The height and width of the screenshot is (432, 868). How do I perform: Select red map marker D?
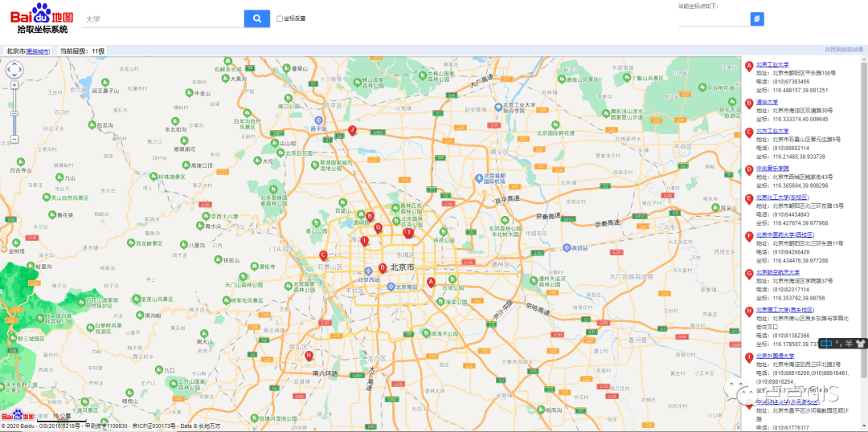point(382,267)
